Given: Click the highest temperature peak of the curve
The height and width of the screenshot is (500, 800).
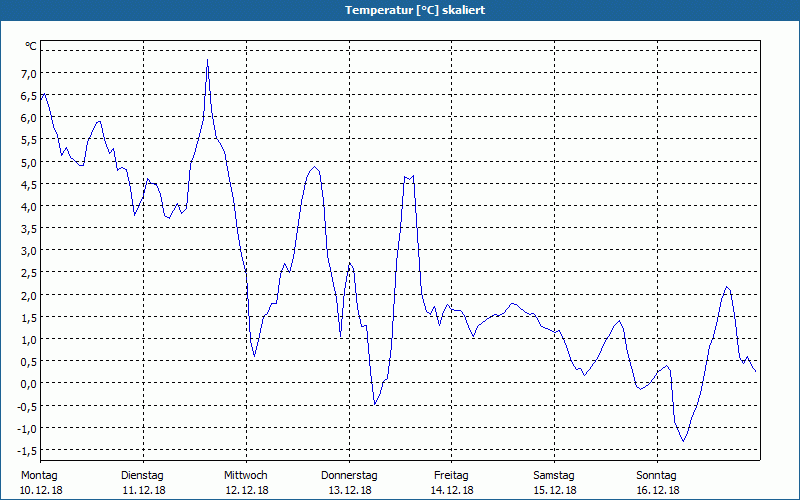Looking at the screenshot, I should pos(207,60).
